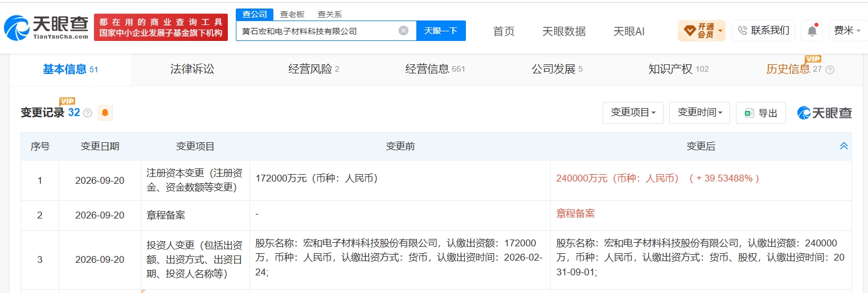Click the 2026-09-20 date in row 2
This screenshot has width=868, height=293.
(x=100, y=215)
